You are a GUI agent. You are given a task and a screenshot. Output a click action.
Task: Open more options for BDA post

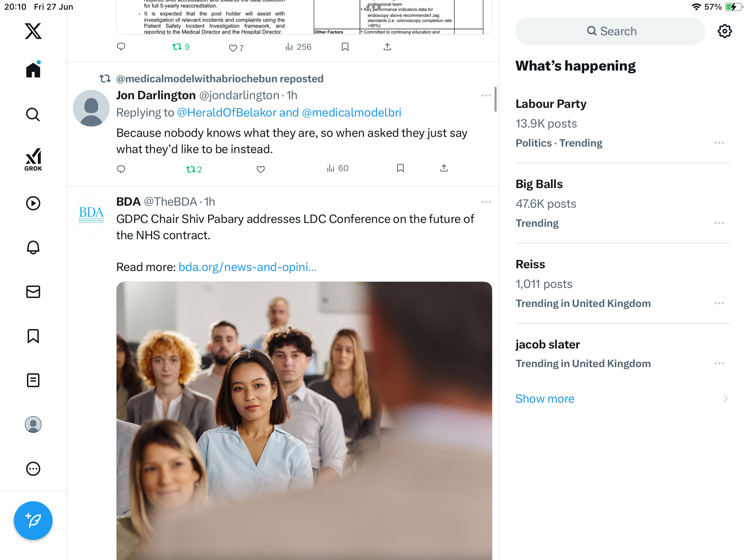486,202
